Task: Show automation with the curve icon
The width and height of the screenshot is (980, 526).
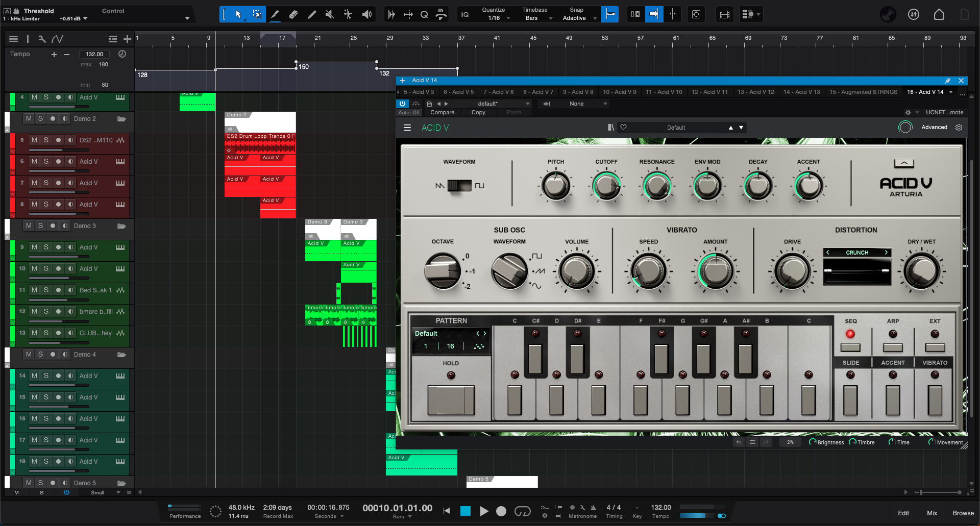Action: pyautogui.click(x=57, y=39)
